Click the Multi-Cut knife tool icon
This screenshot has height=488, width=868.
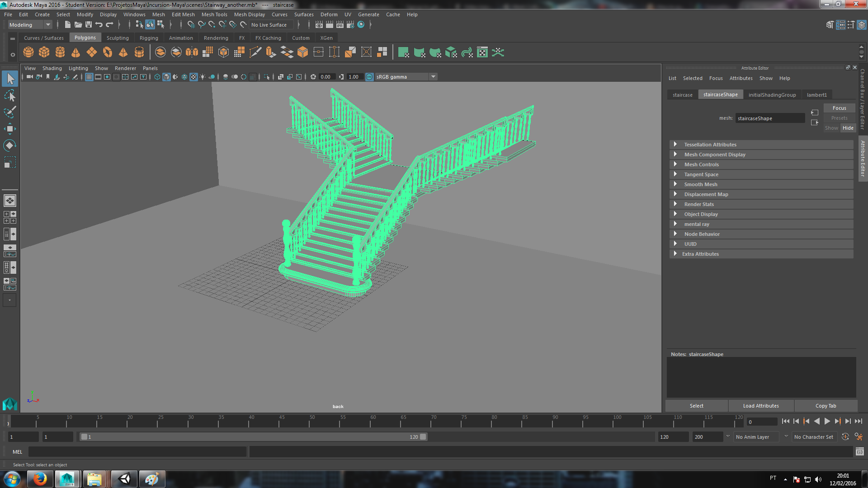pyautogui.click(x=255, y=52)
